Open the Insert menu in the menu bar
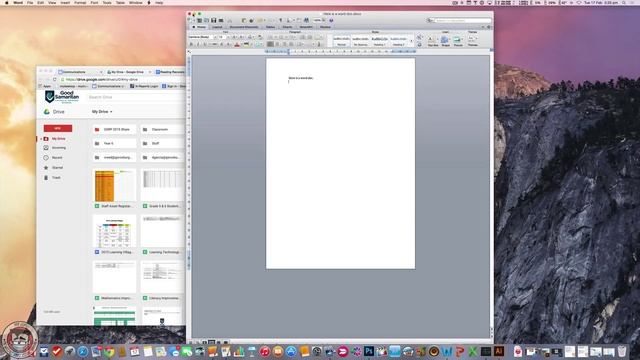 (x=65, y=2)
